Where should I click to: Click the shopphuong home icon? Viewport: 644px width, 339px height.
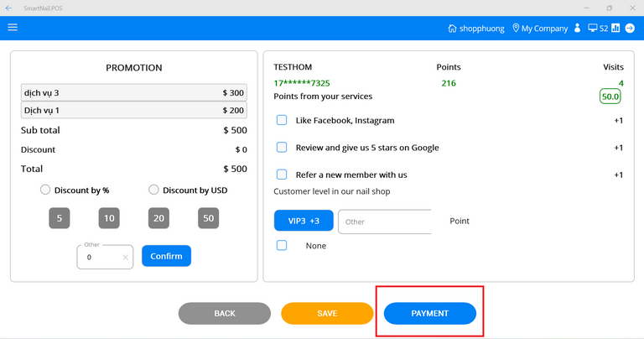click(x=453, y=29)
